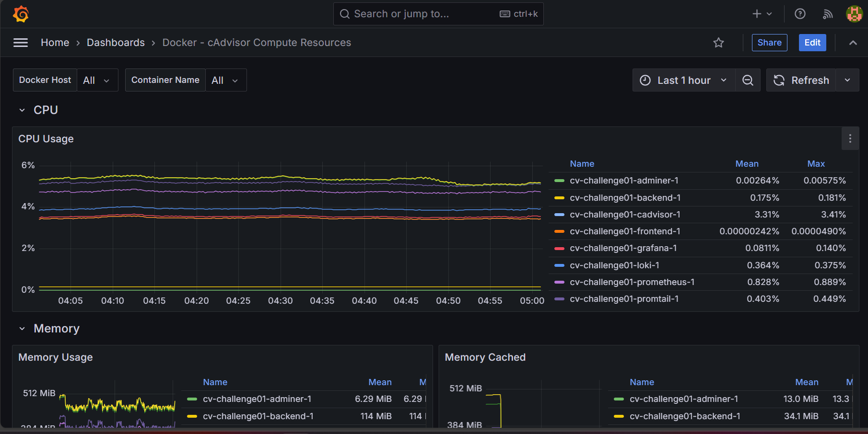Toggle prometheus-1 series in CPU legend
This screenshot has width=868, height=434.
coord(632,282)
